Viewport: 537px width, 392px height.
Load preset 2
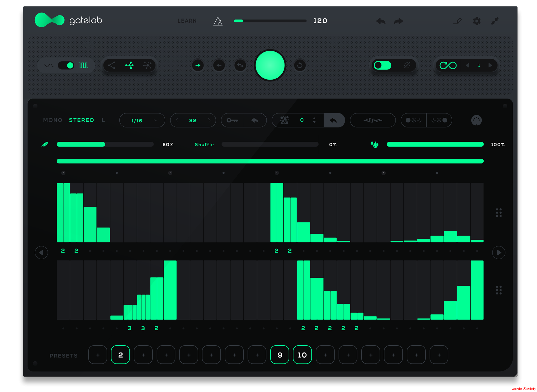[x=120, y=355]
